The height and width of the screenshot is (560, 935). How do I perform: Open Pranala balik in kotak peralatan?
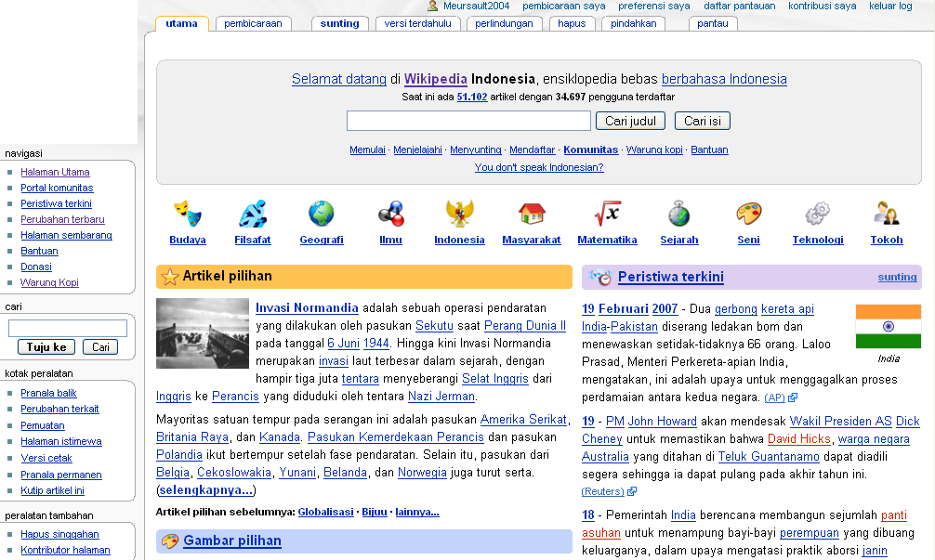point(48,393)
